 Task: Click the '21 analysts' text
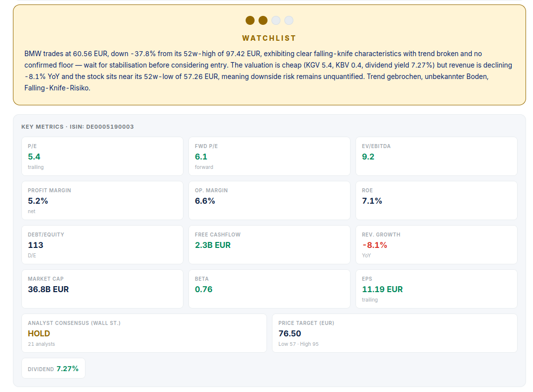click(x=41, y=344)
